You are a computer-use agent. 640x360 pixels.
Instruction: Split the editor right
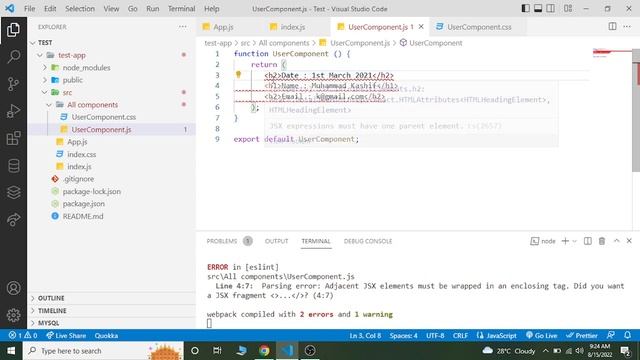612,27
